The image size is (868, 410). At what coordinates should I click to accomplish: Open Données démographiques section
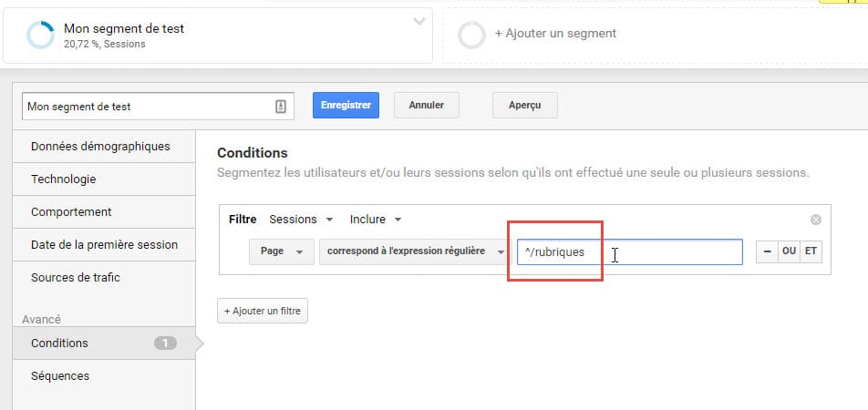104,147
